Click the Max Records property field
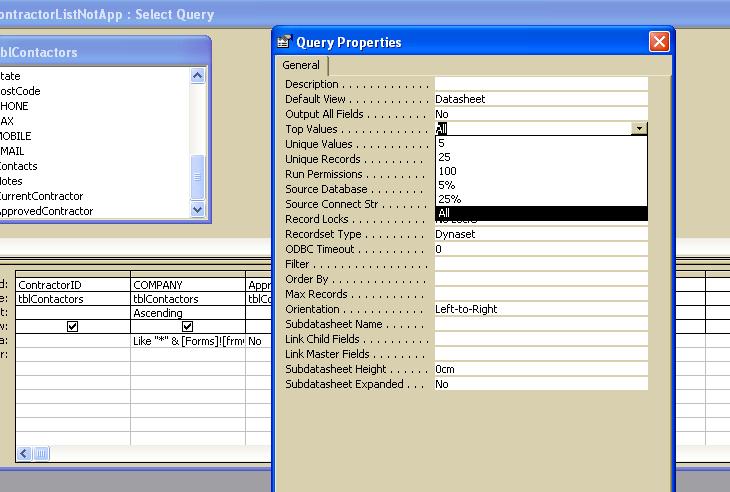 pyautogui.click(x=541, y=294)
